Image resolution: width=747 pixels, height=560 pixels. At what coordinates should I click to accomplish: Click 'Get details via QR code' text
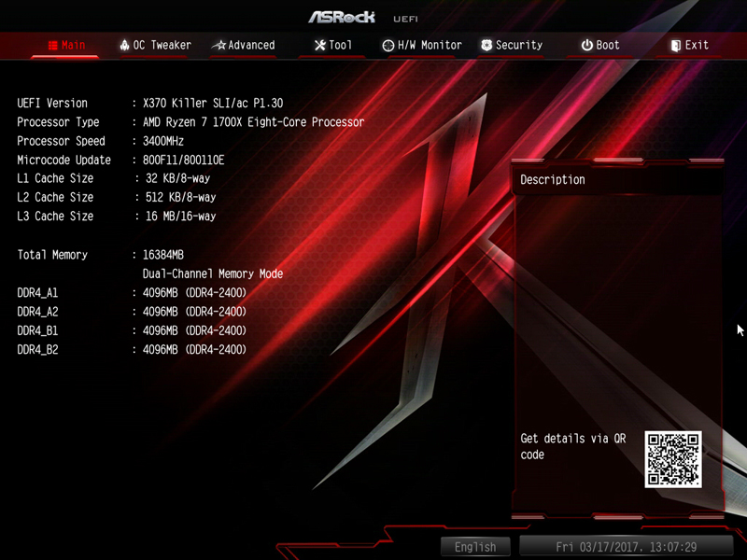[x=573, y=446]
